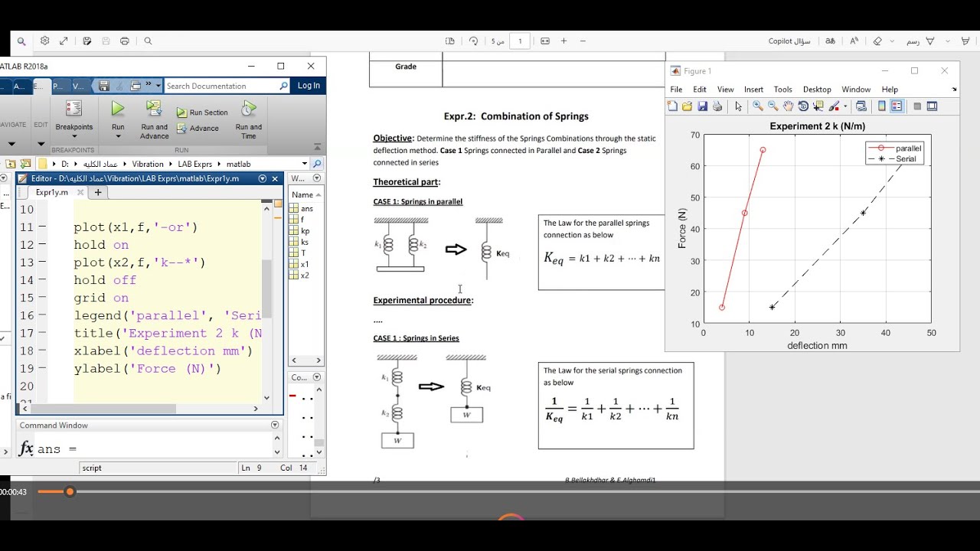This screenshot has width=980, height=551.
Task: Open Desktop menu in Figure 1
Action: pyautogui.click(x=817, y=90)
